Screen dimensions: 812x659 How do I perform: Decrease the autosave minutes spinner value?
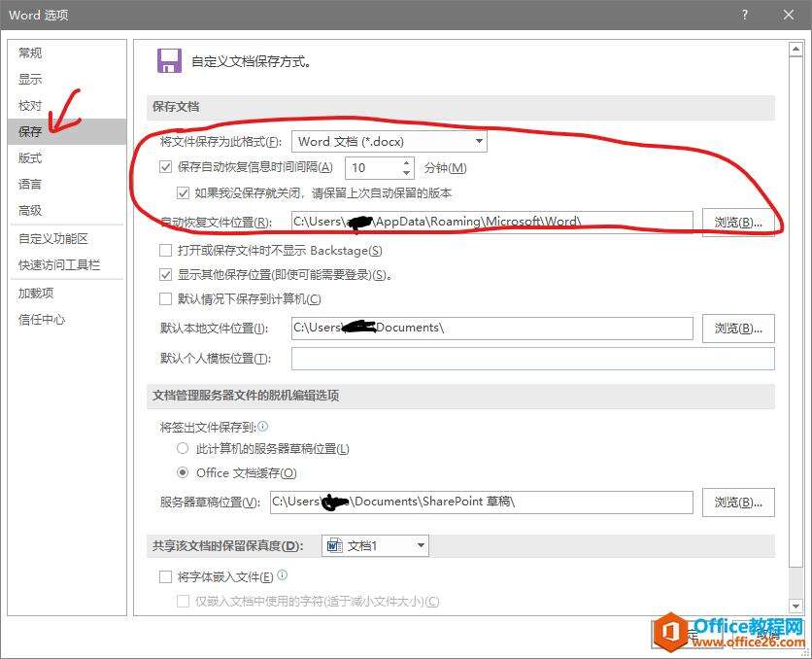click(x=407, y=173)
